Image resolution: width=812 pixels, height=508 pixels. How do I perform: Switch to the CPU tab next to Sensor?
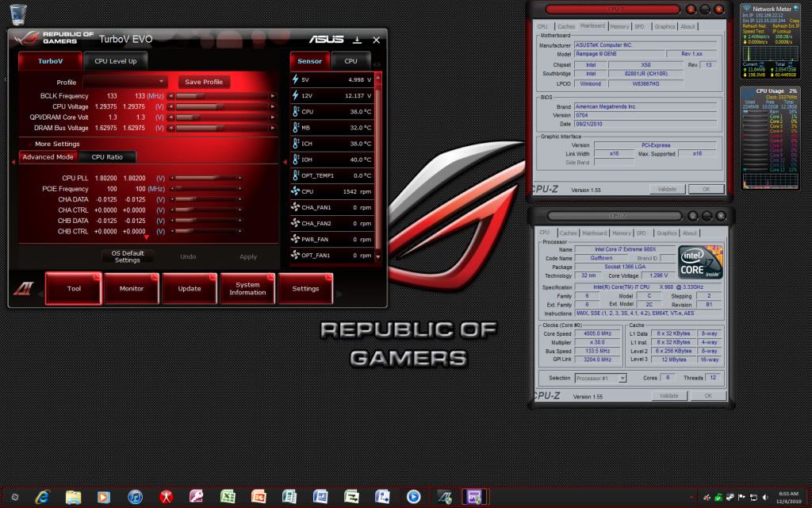click(x=350, y=61)
